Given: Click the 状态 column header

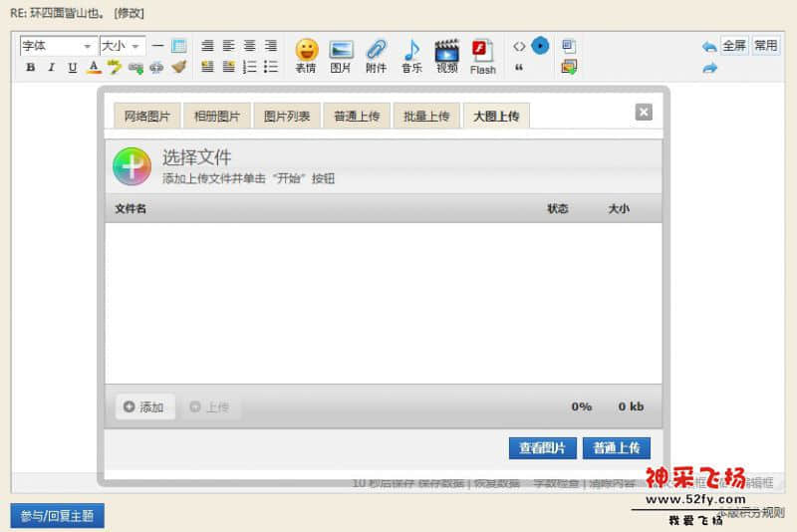Looking at the screenshot, I should click(x=558, y=208).
